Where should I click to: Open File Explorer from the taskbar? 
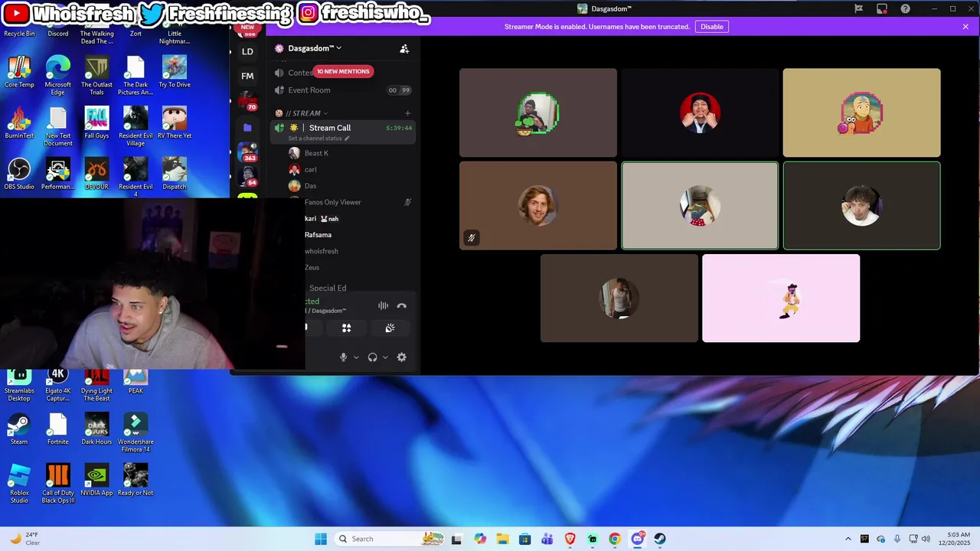click(502, 539)
